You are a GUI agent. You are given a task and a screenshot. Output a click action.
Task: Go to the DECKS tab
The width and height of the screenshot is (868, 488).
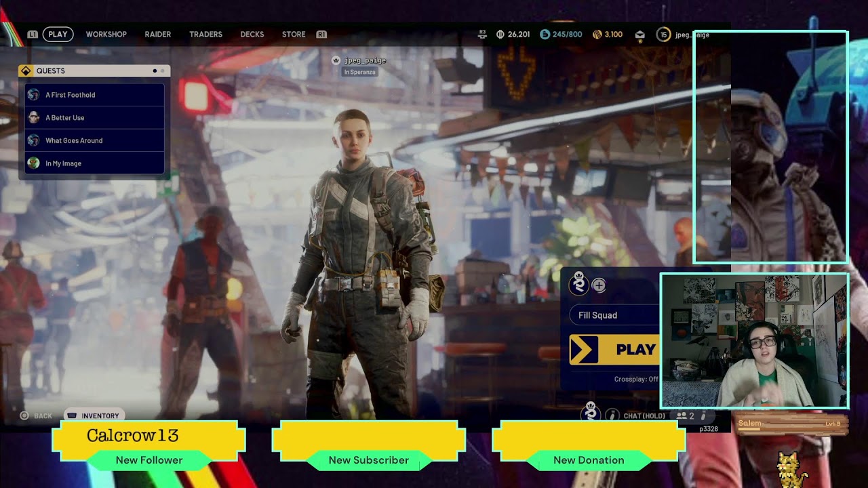pyautogui.click(x=252, y=34)
